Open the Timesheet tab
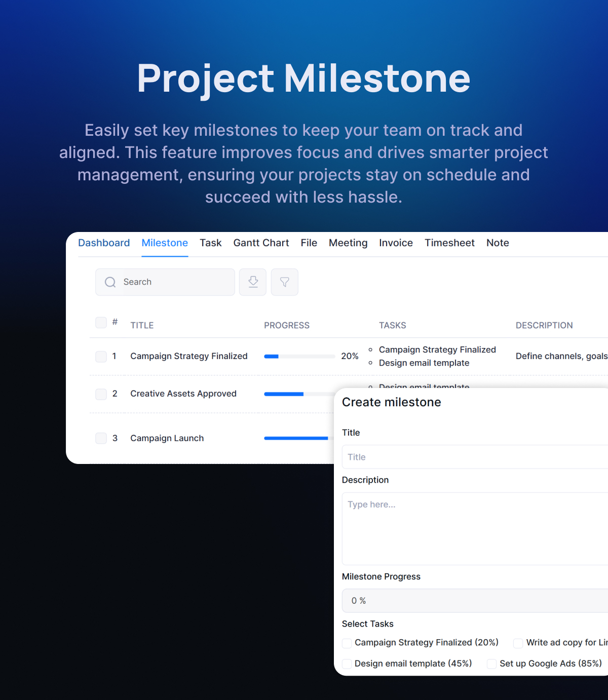608x700 pixels. [x=449, y=243]
